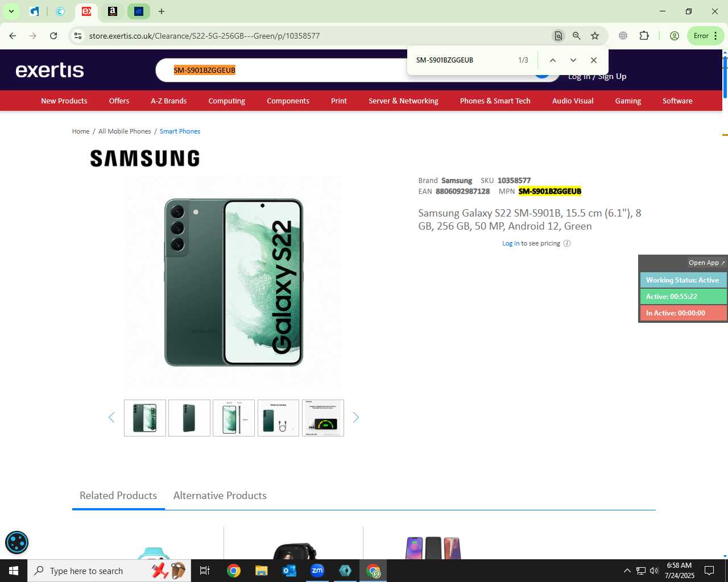
Task: Open Zoom from taskbar
Action: pyautogui.click(x=317, y=571)
